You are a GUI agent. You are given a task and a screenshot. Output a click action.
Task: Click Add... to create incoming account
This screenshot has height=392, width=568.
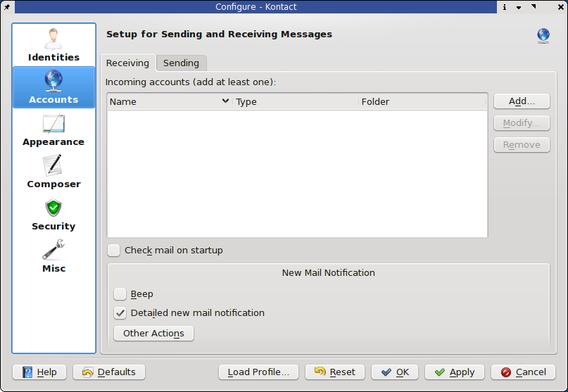522,101
